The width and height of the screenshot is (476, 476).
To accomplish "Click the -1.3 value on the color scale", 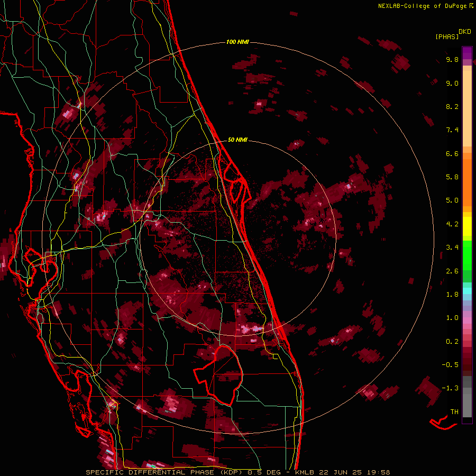I will [x=450, y=388].
